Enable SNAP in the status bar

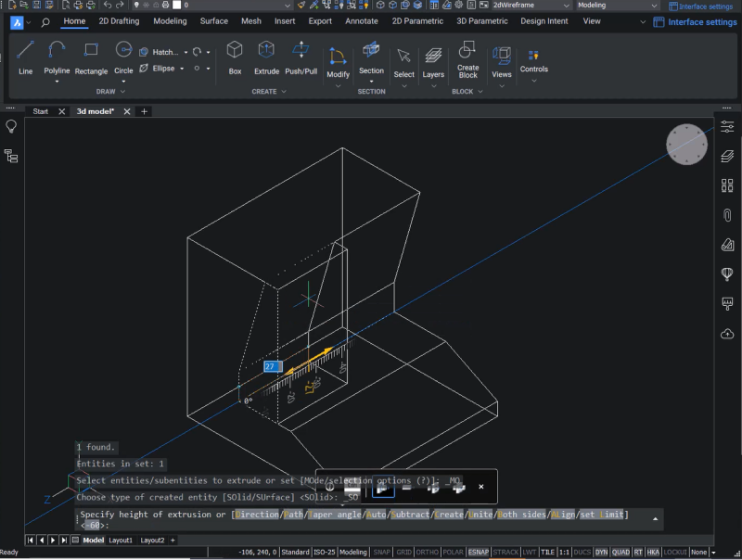pos(381,551)
